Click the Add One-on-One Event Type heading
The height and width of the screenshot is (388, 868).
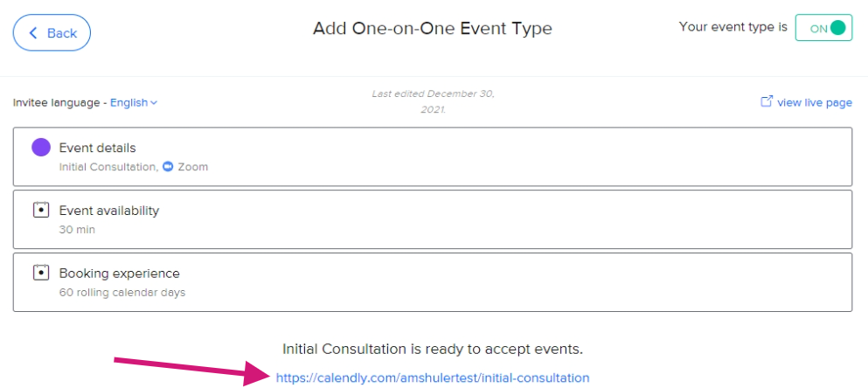point(433,28)
